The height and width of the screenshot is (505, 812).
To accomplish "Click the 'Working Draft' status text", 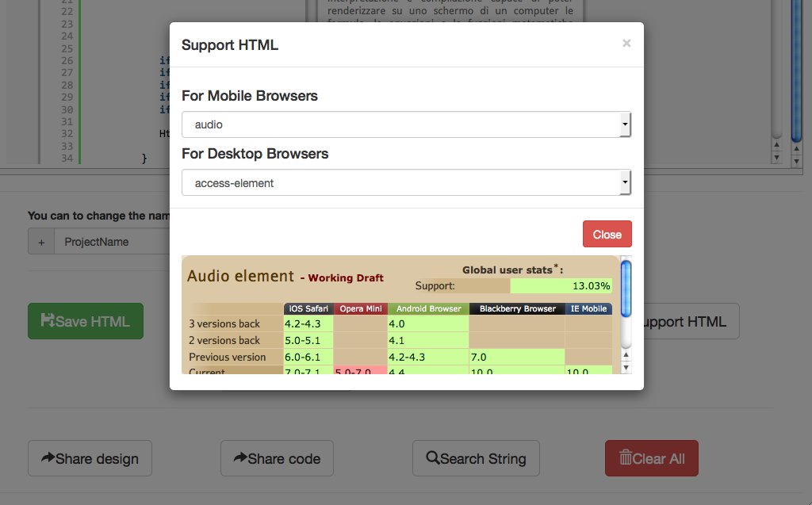I will 346,277.
